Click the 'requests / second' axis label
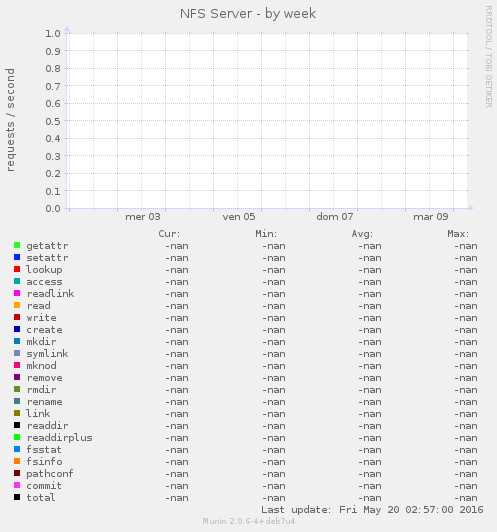This screenshot has height=532, width=497. [x=10, y=120]
